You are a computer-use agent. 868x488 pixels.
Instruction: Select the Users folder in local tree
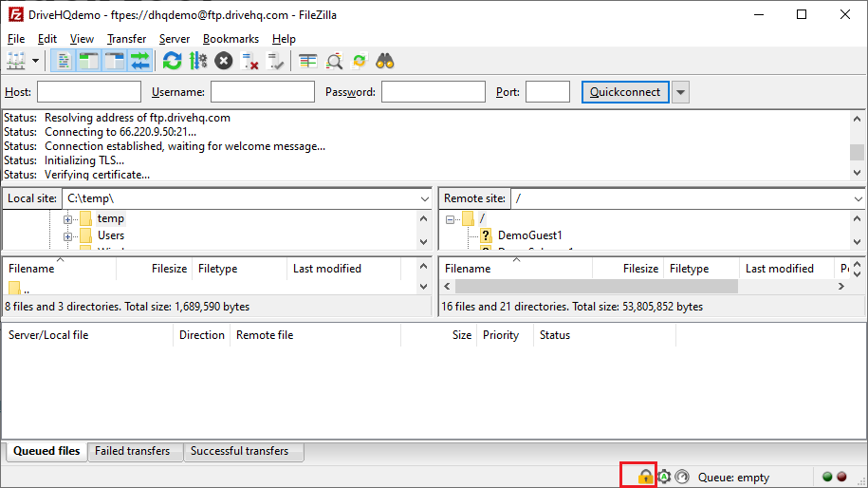(111, 235)
